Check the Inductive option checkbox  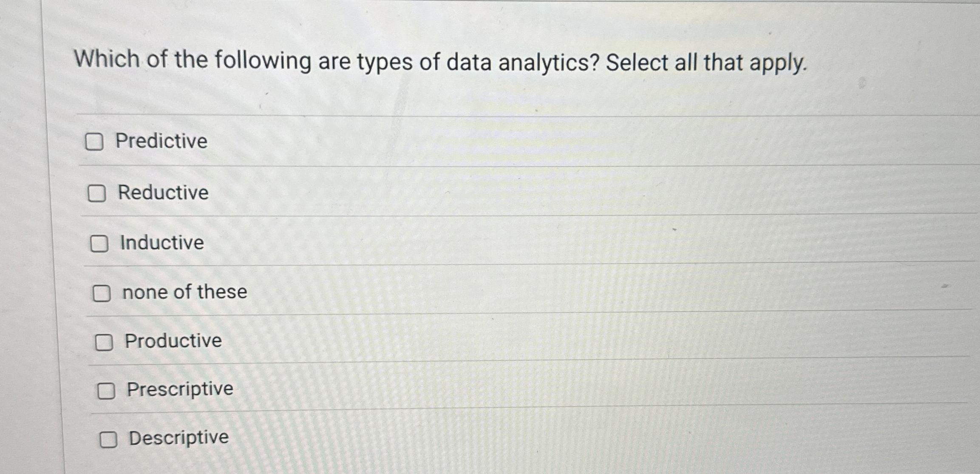click(x=100, y=244)
